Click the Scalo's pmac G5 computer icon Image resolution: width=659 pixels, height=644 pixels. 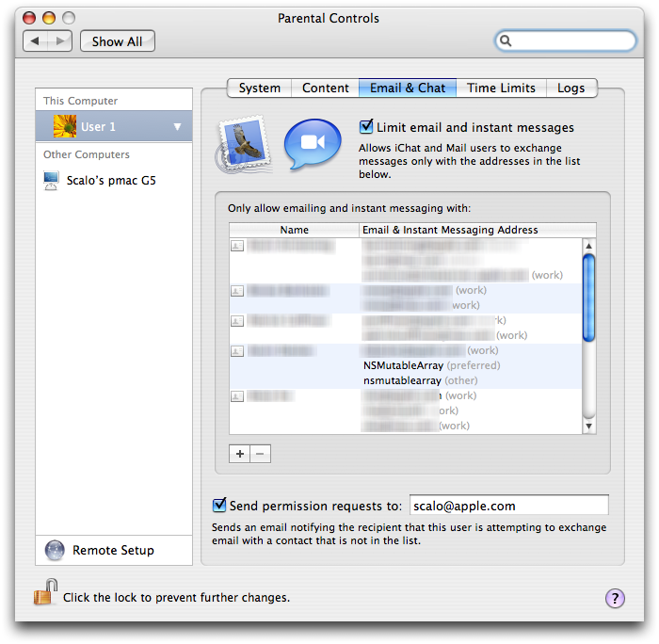pos(51,181)
